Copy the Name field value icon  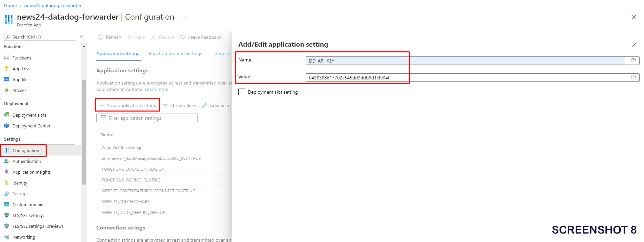(x=634, y=61)
